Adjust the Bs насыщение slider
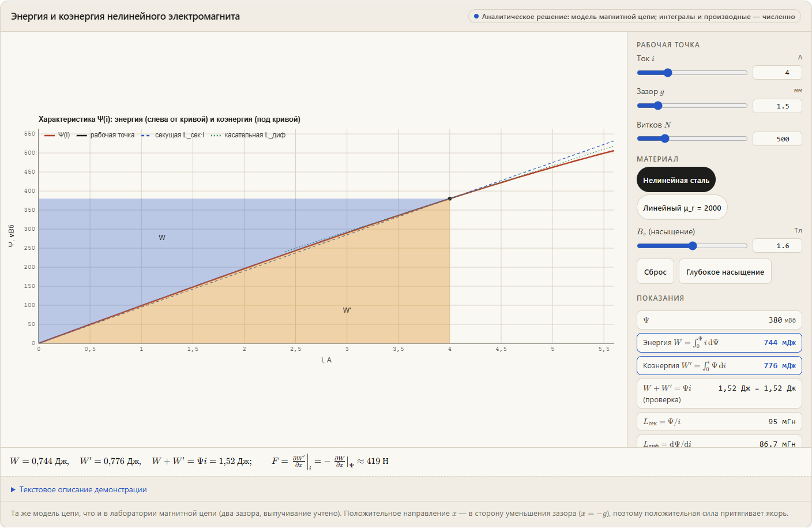Screen dimensions: 812x528 point(692,246)
